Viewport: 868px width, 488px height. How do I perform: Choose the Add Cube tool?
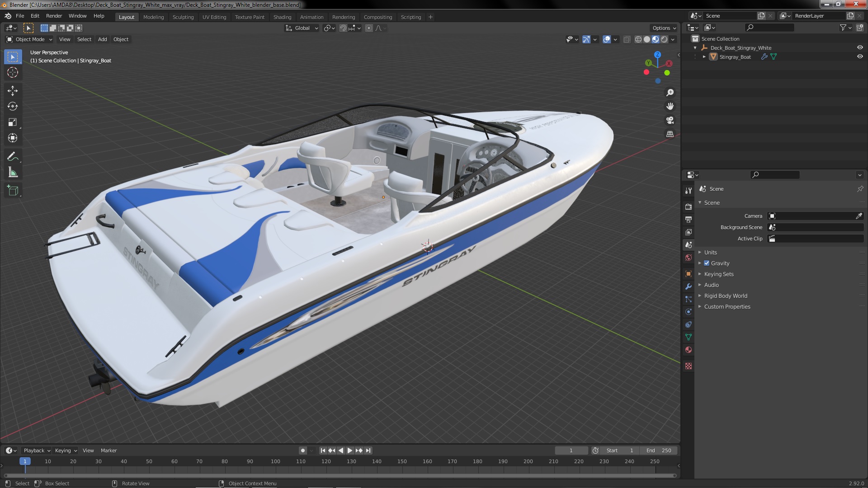[13, 191]
